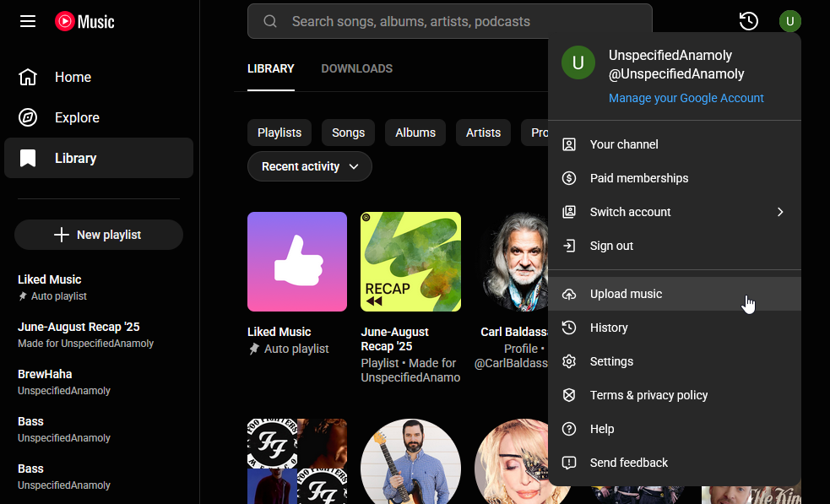
Task: Switch to the Downloads tab
Action: click(356, 68)
